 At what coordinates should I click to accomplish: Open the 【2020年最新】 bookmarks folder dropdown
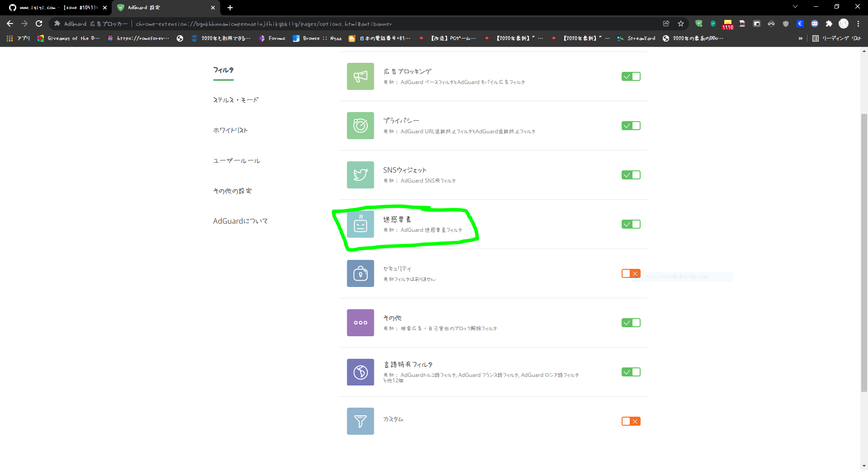pos(519,38)
